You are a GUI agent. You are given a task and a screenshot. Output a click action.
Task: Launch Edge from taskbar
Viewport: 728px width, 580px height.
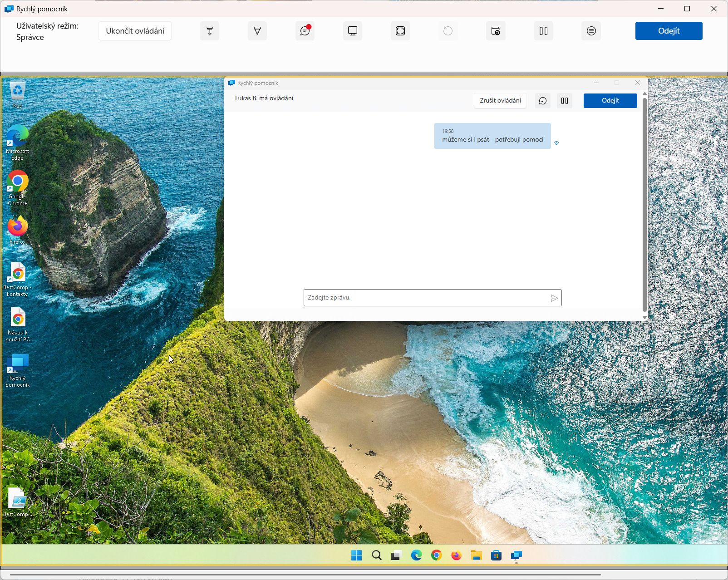pyautogui.click(x=417, y=555)
